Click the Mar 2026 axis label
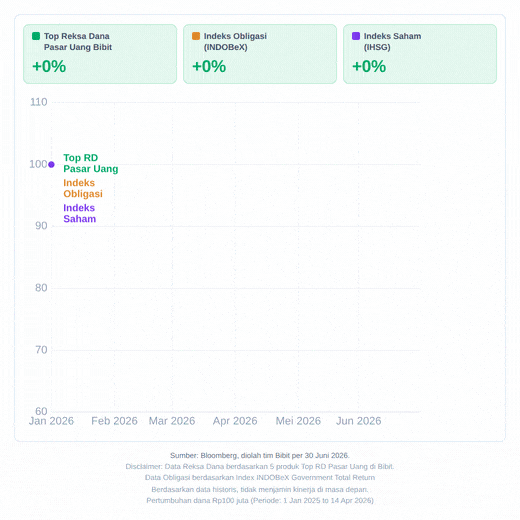 [172, 421]
